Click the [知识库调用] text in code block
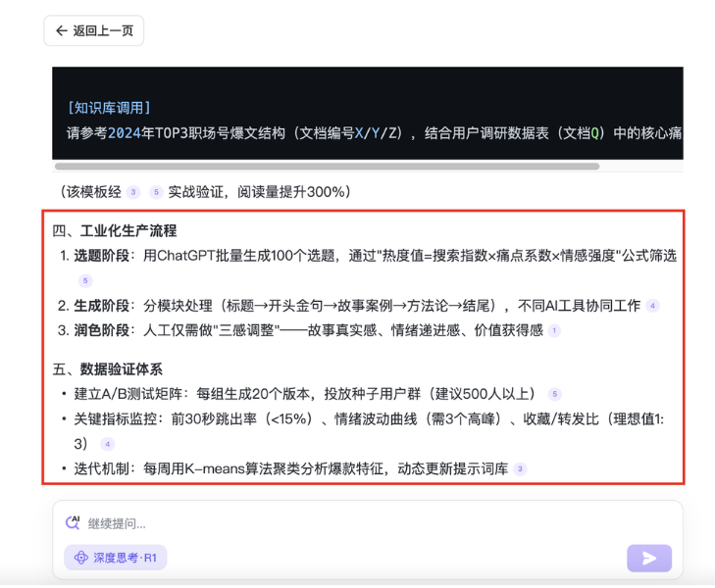Viewport: 715px width, 588px height. tap(109, 108)
